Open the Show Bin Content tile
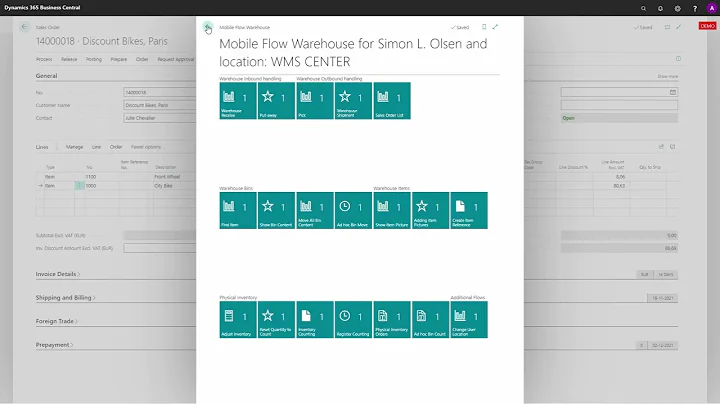The image size is (720, 404). click(x=276, y=210)
